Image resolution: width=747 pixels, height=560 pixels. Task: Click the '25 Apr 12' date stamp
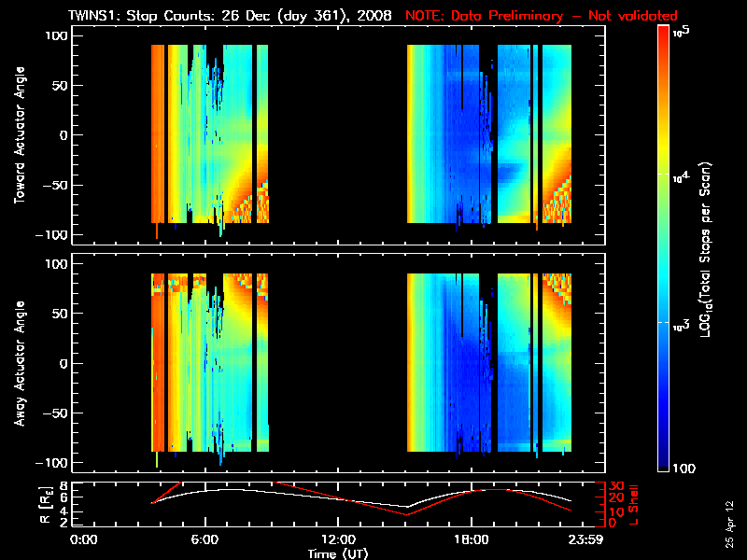730,524
